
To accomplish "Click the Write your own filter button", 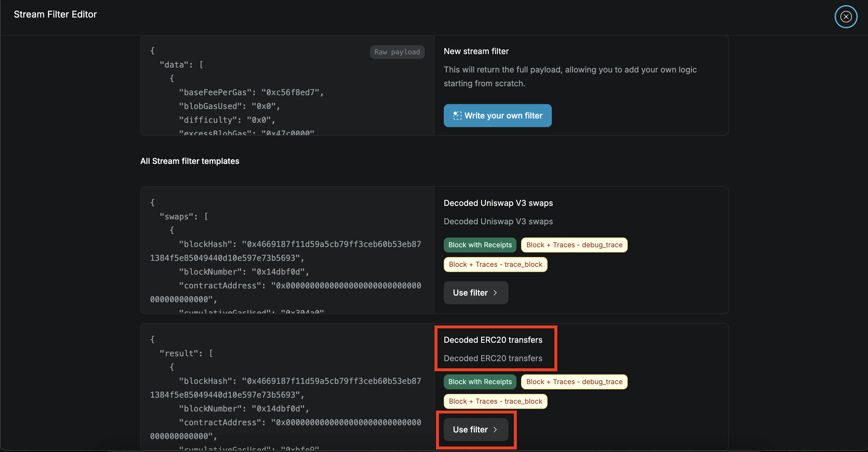I will [497, 116].
